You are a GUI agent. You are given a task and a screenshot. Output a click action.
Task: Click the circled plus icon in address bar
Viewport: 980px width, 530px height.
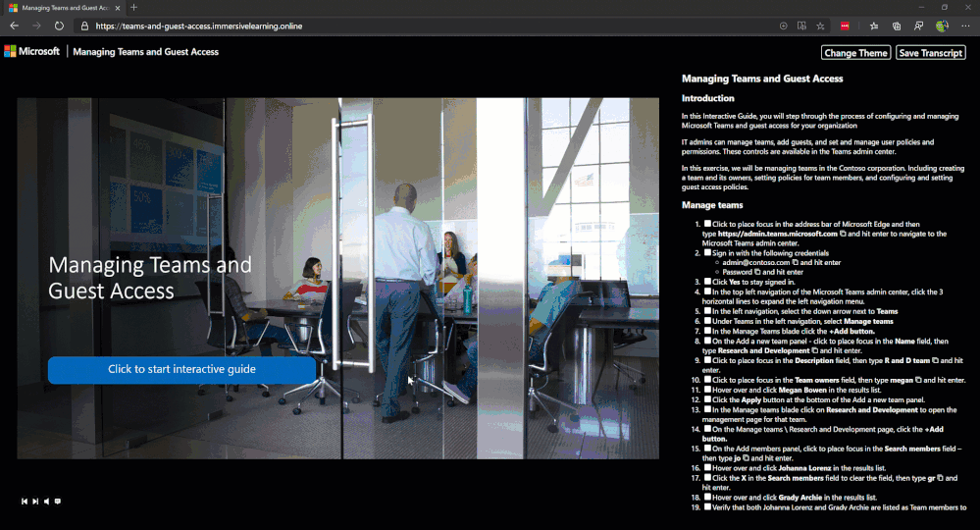[783, 26]
